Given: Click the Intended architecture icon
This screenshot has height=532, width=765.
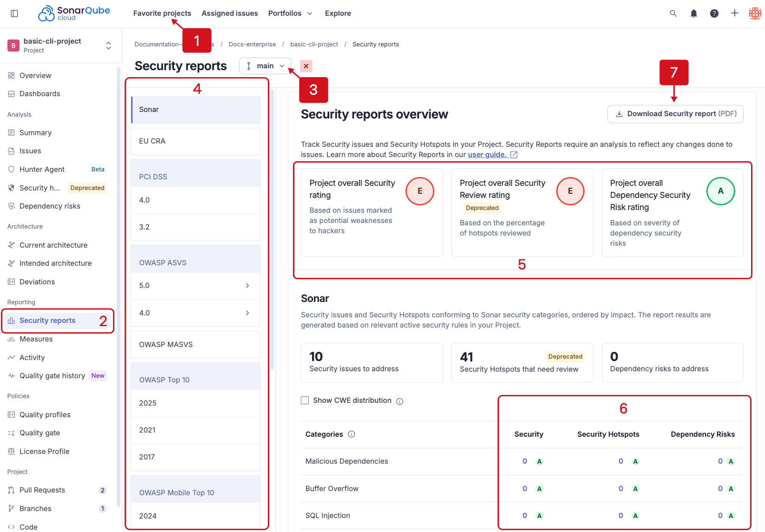Looking at the screenshot, I should [x=12, y=263].
